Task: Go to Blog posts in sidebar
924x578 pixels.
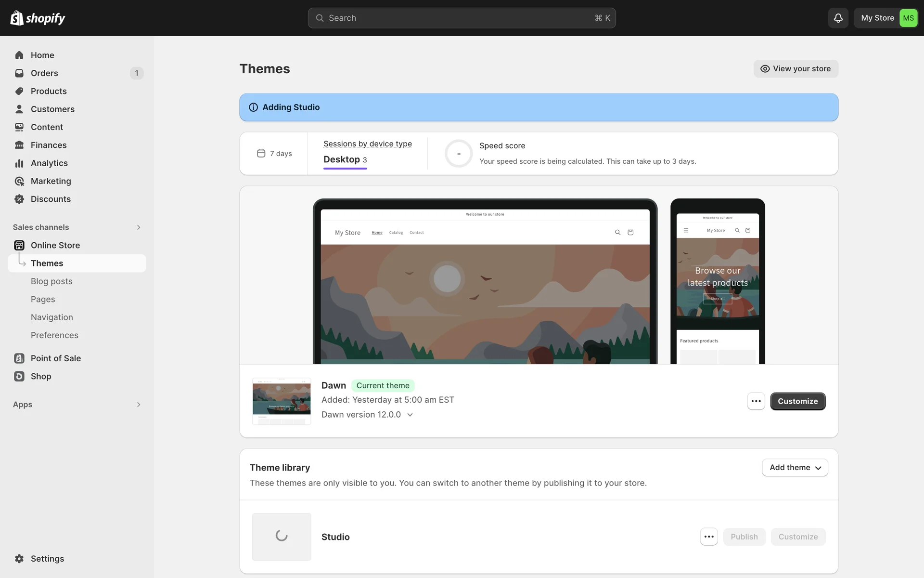Action: [x=51, y=281]
